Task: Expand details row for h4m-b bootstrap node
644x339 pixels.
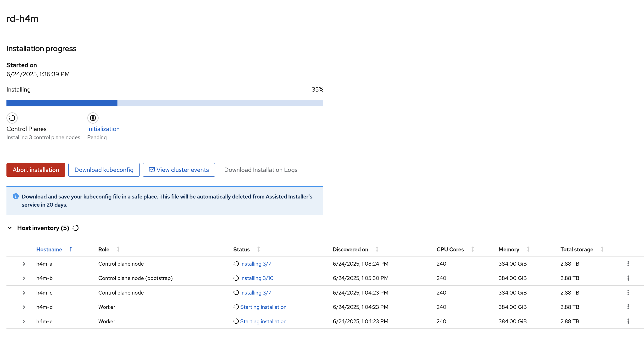Action: click(24, 278)
